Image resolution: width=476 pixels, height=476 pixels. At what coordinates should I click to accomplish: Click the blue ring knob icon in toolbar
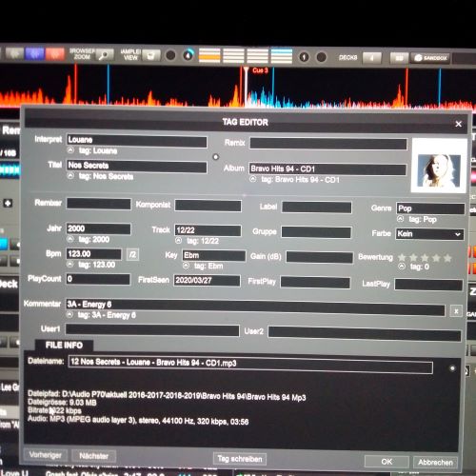188,55
